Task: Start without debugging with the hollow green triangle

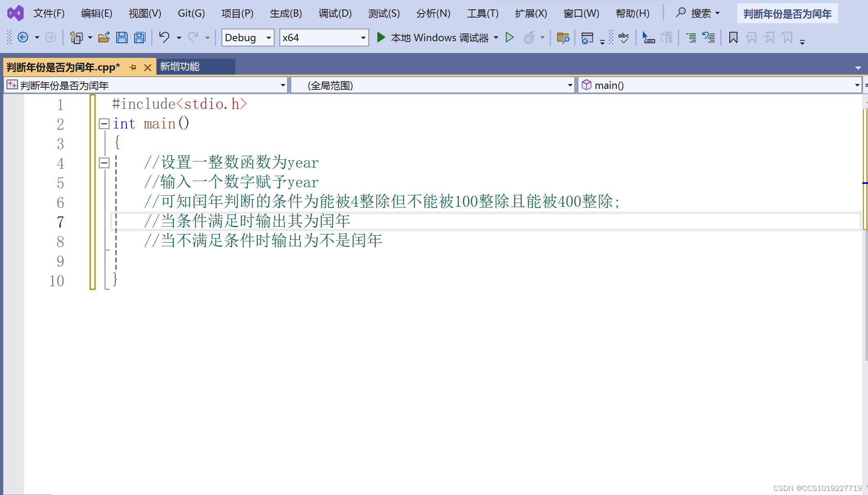Action: tap(509, 38)
